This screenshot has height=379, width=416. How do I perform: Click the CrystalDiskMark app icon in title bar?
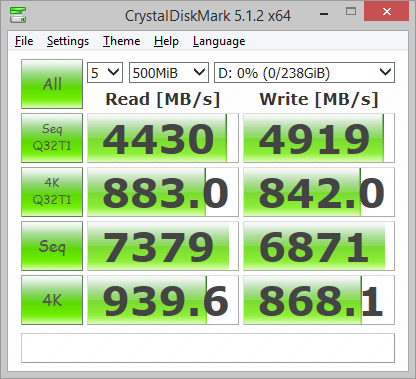[18, 14]
